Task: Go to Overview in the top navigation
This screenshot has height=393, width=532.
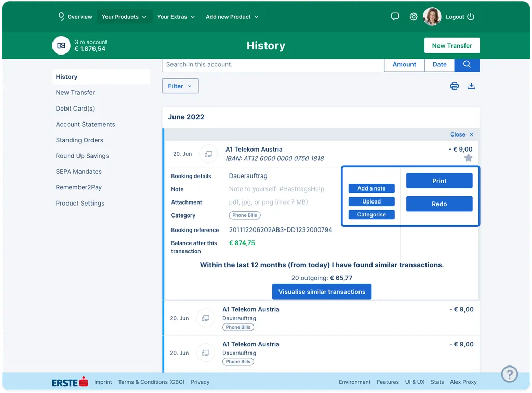Action: tap(79, 17)
